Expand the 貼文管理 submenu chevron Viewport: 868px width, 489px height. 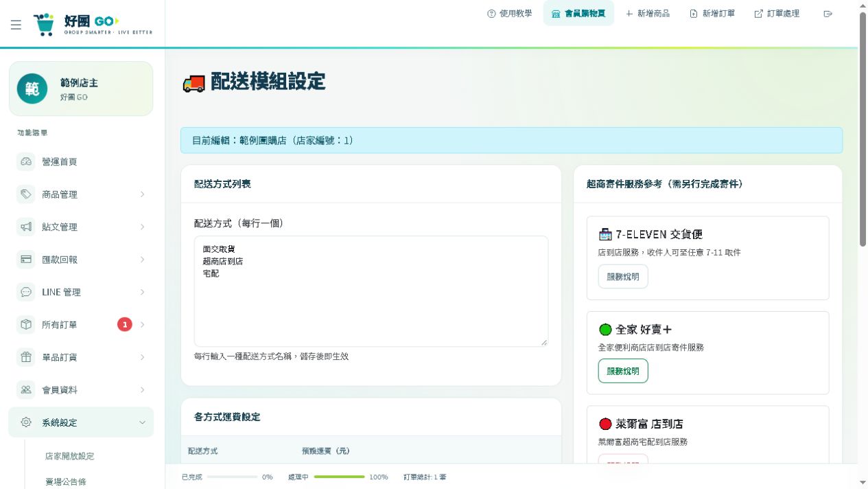[142, 227]
